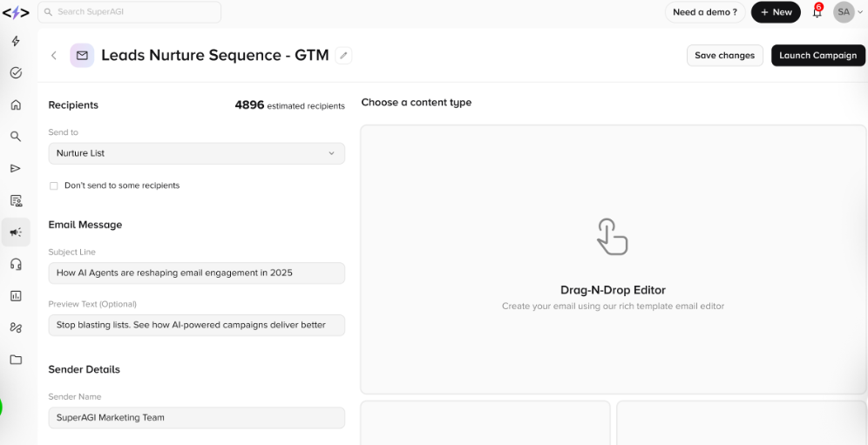Screen dimensions: 868x445
Task: Enable "Don't send to some recipients" checkbox
Action: [x=54, y=185]
